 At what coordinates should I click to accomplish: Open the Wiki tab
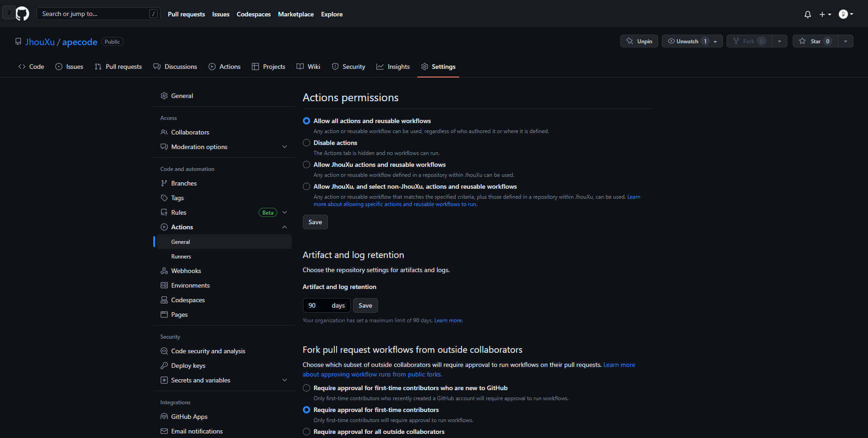click(308, 67)
